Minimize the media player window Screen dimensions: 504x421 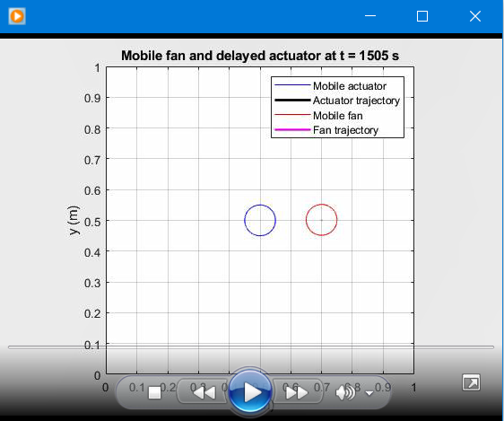[370, 16]
